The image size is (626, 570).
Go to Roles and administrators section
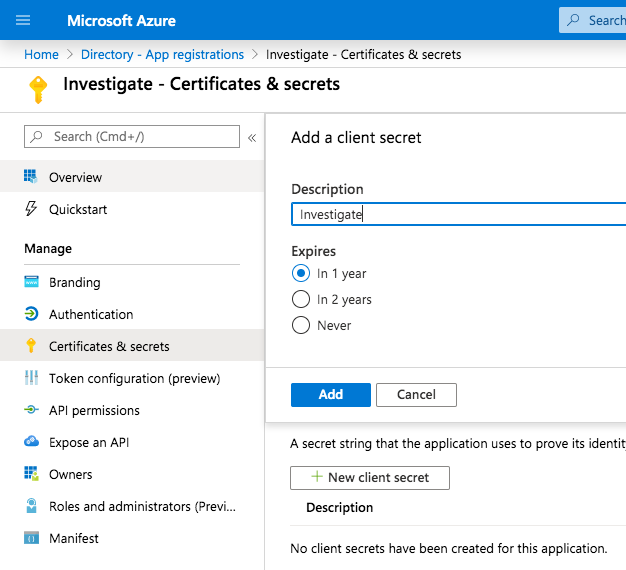coord(127,506)
